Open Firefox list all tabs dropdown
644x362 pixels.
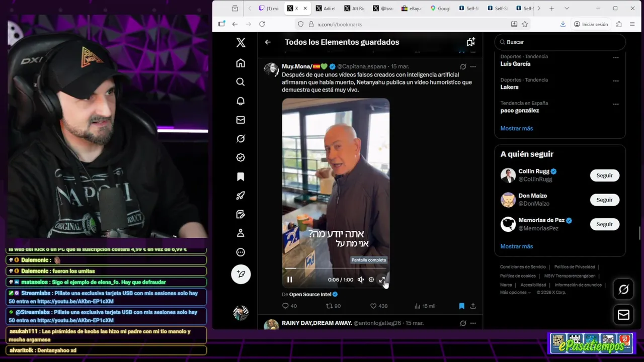coord(567,9)
